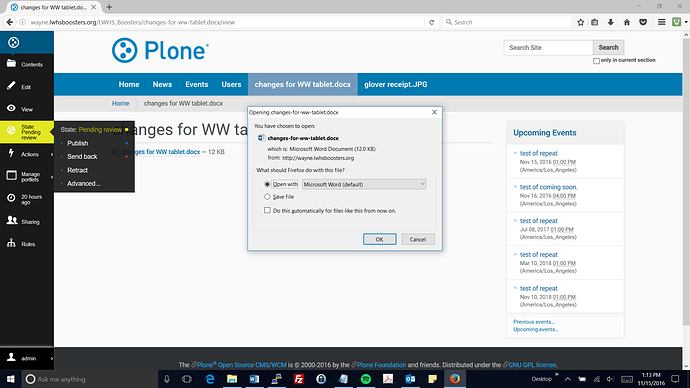Click Firefox icon in taskbar
Viewport: 690px width, 388px height.
pyautogui.click(x=455, y=379)
